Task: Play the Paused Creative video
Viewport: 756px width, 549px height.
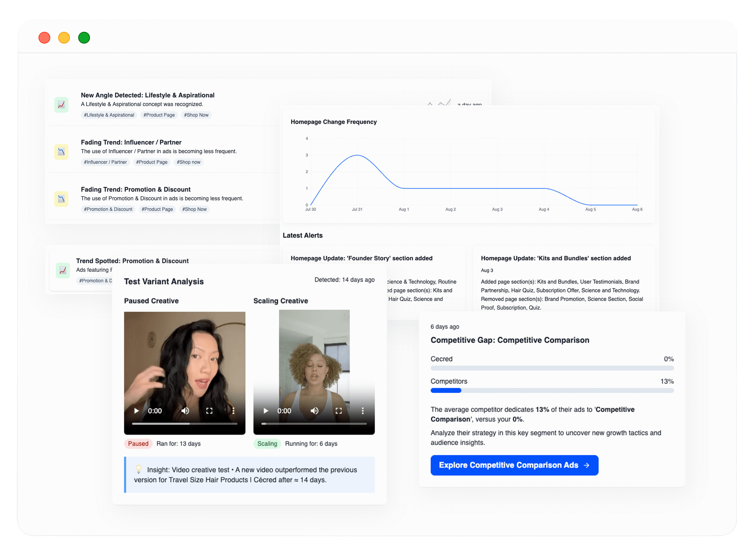Action: click(136, 411)
